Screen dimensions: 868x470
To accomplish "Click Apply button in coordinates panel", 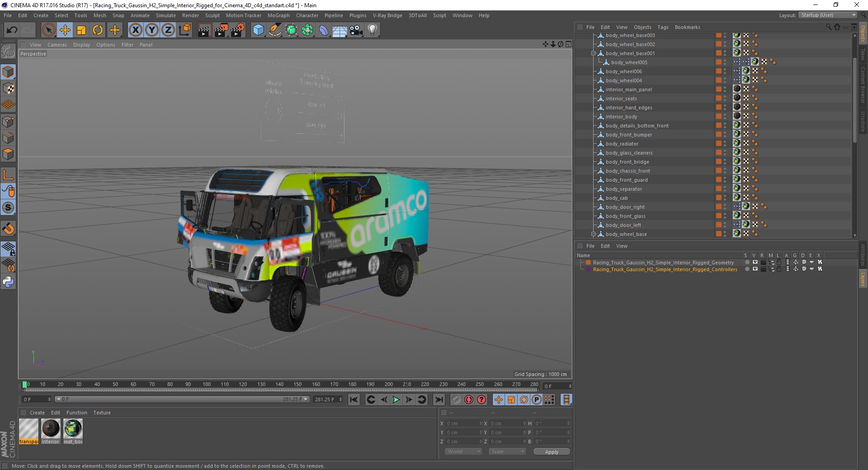I will pyautogui.click(x=552, y=452).
